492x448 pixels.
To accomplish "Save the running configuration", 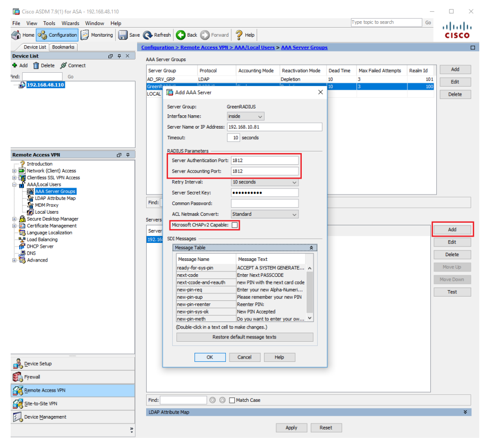I will 129,35.
